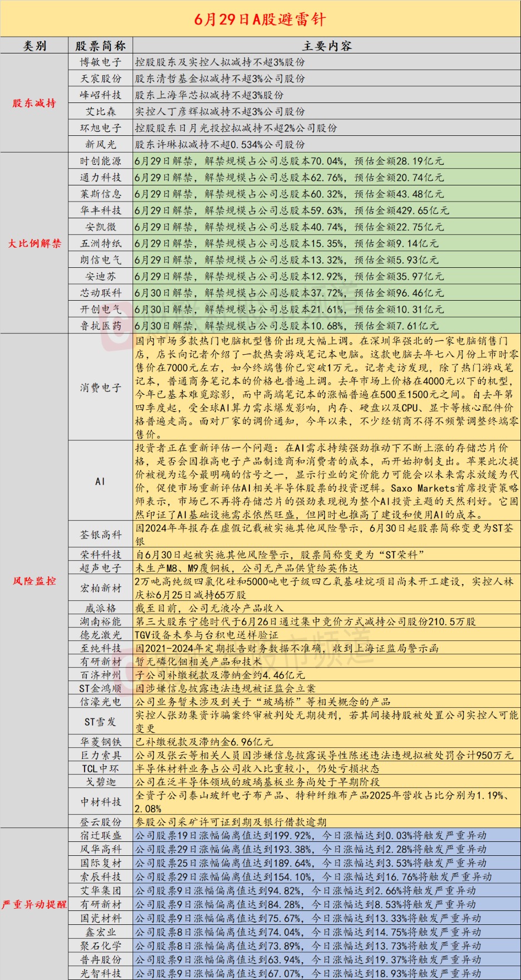
Task: Select stock name 巨力索具
Action: (x=101, y=755)
